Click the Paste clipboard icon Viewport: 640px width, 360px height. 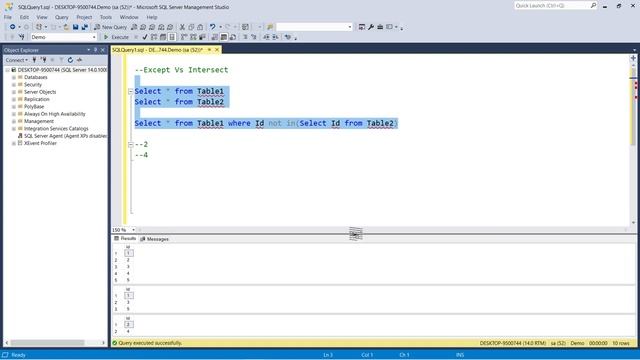[200, 27]
